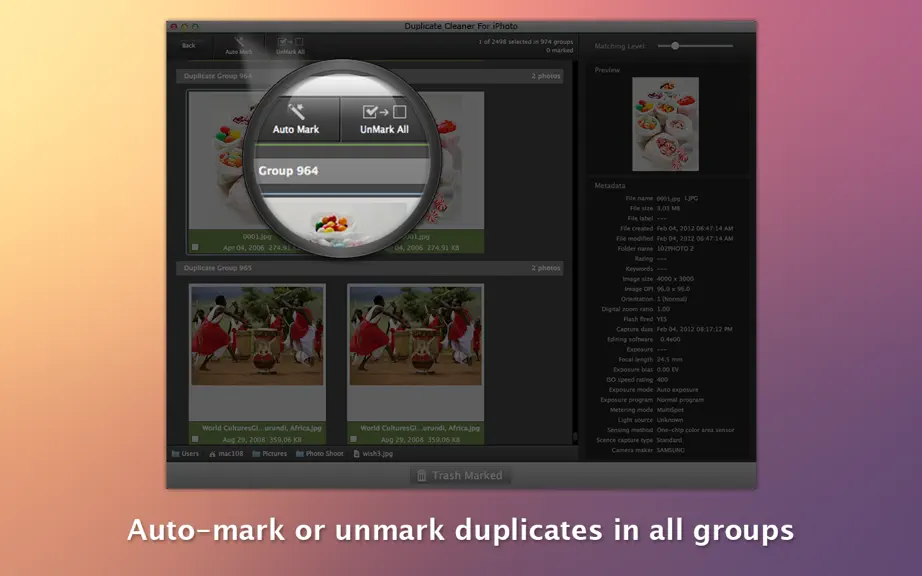The image size is (922, 576).
Task: Click the '0 marked' status text
Action: pos(559,51)
